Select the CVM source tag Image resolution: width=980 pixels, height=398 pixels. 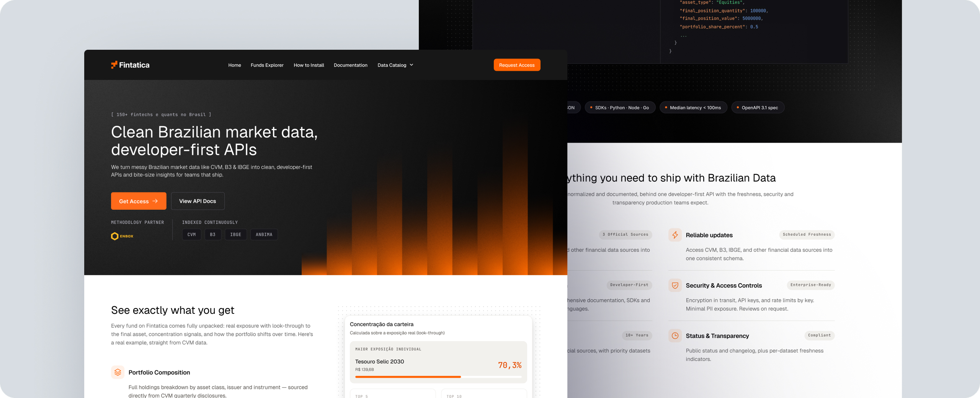point(192,235)
